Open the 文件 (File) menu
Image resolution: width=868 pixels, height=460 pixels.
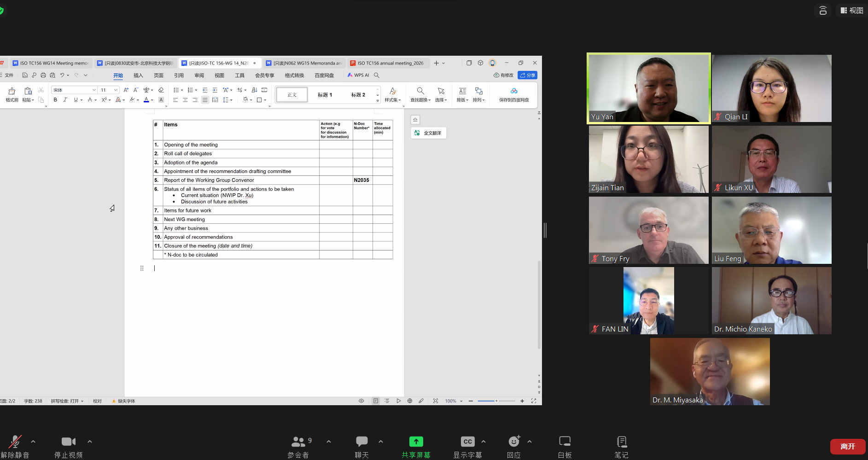(x=7, y=75)
